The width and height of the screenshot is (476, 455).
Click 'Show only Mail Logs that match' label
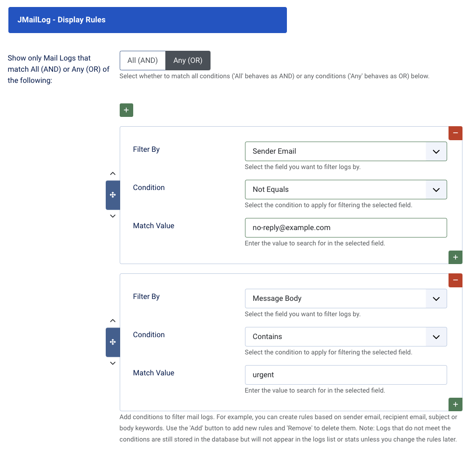click(x=59, y=69)
